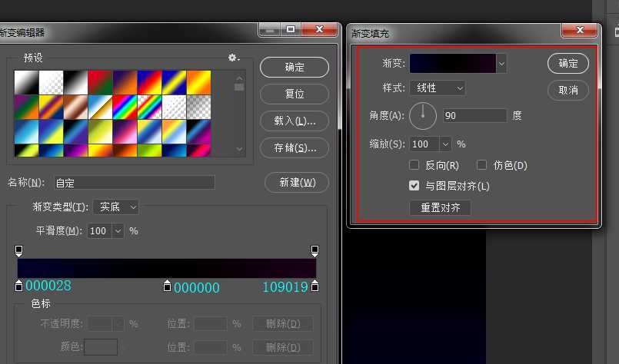Open the presets gear menu
This screenshot has height=364, width=619.
pyautogui.click(x=233, y=58)
